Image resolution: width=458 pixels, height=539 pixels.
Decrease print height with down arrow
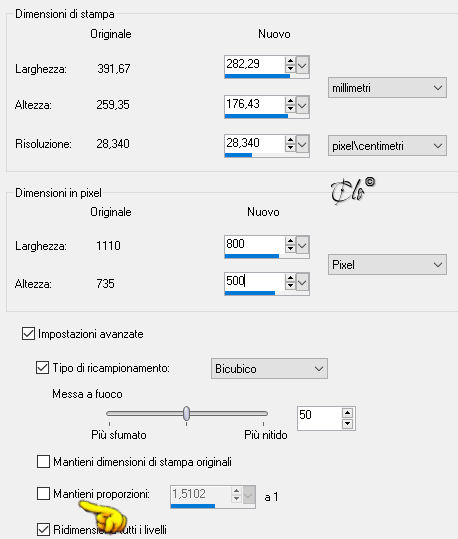[290, 109]
